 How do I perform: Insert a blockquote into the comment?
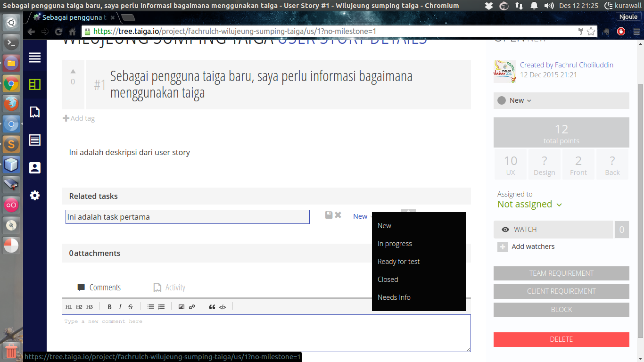pos(212,307)
